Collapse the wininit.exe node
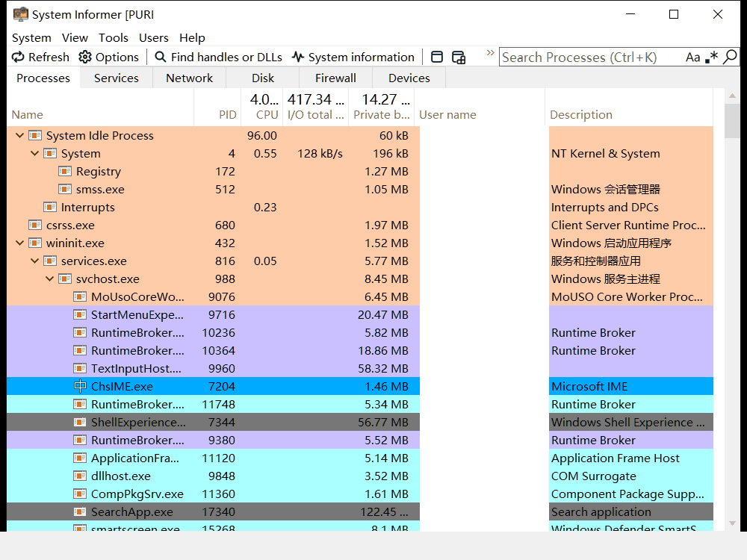 coord(19,243)
